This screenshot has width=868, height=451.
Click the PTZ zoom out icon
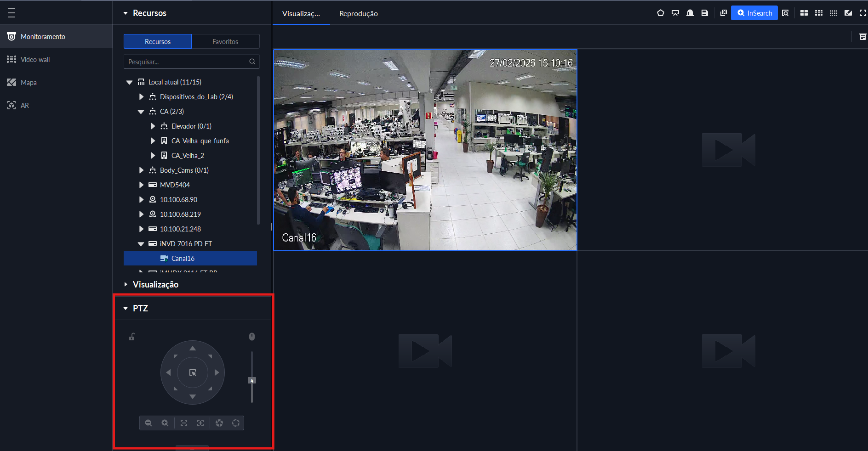148,423
